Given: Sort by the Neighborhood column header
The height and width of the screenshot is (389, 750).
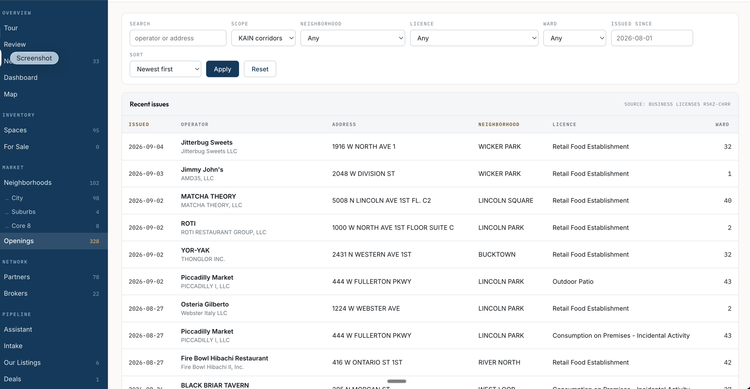Looking at the screenshot, I should (498, 124).
